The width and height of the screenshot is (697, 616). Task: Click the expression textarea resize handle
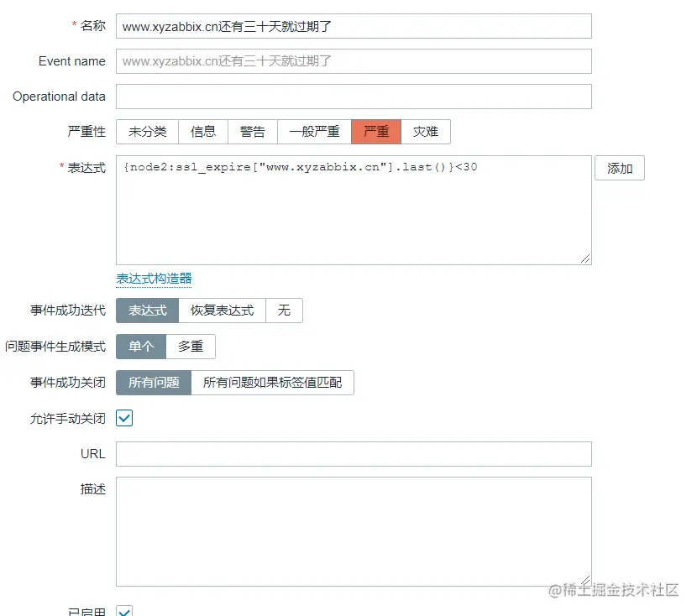[x=585, y=258]
